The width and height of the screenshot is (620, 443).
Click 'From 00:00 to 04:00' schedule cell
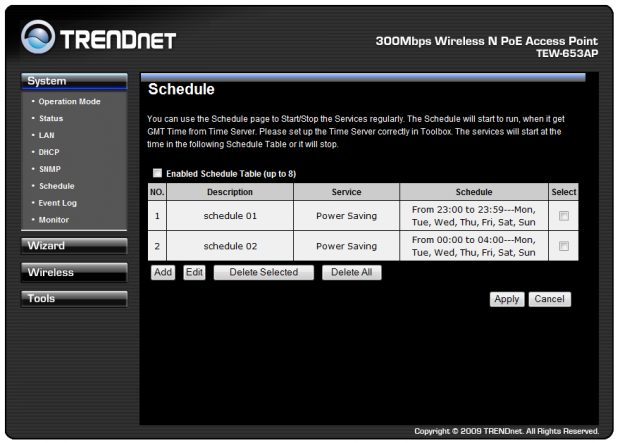474,246
